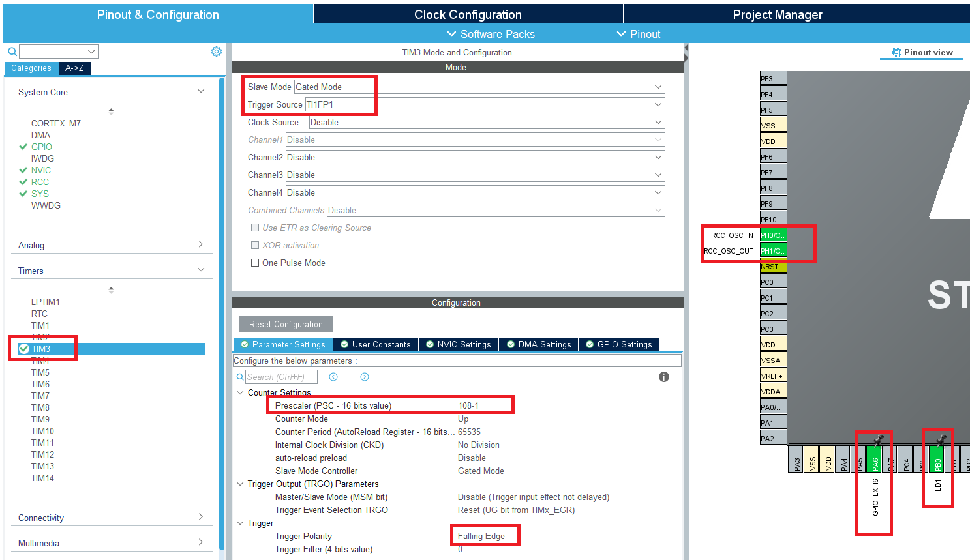Click the info icon in parameter settings
This screenshot has width=970, height=560.
tap(664, 377)
